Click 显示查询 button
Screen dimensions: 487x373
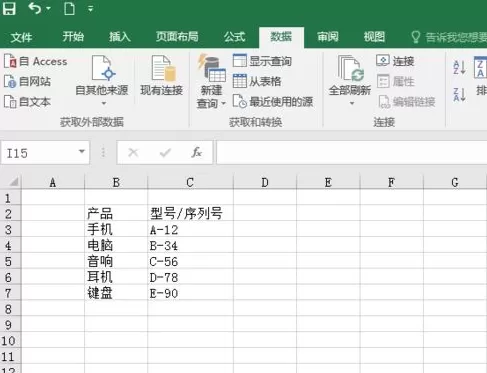tap(262, 61)
